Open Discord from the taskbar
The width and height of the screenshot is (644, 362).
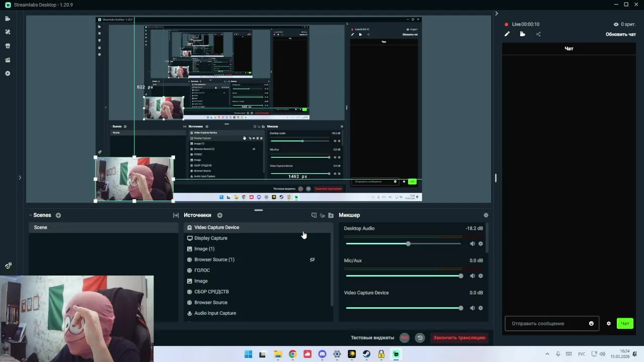coord(323,354)
